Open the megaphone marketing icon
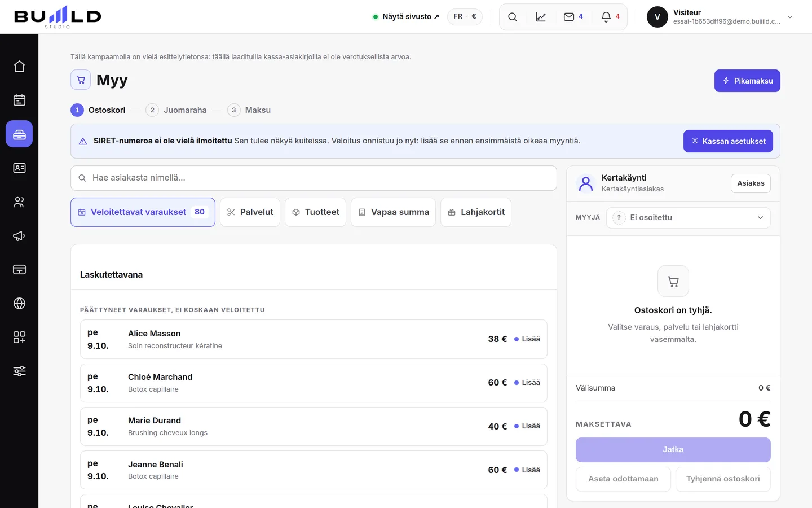This screenshot has height=508, width=812. (x=19, y=235)
